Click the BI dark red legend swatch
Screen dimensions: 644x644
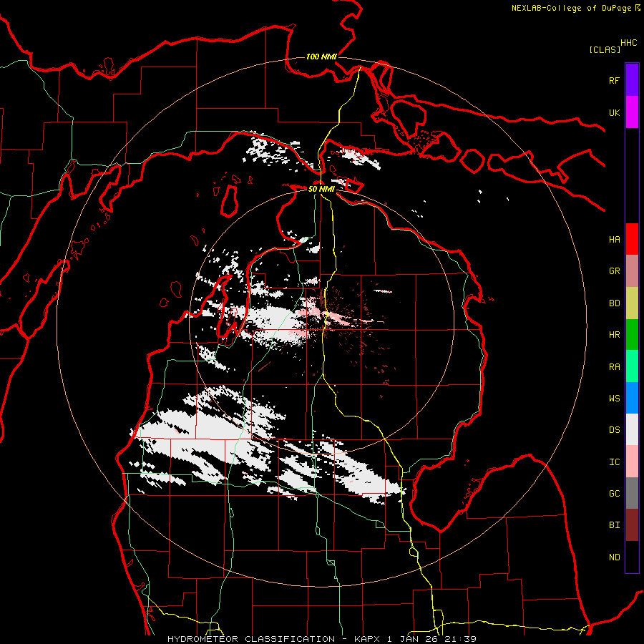[632, 525]
